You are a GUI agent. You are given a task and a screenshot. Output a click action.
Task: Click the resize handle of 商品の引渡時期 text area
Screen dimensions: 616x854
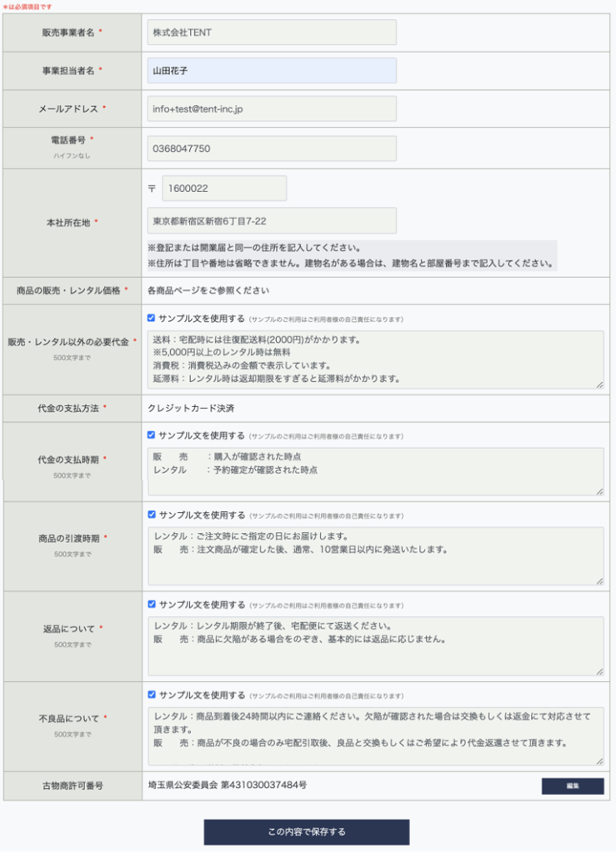coord(599,580)
